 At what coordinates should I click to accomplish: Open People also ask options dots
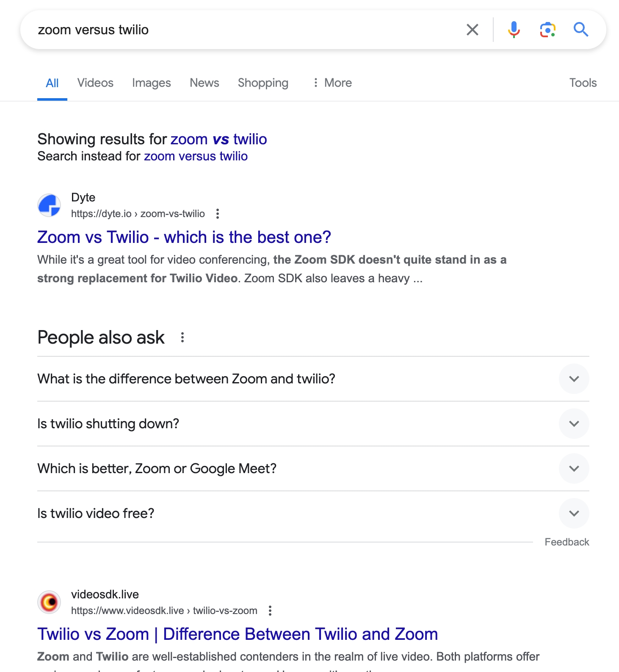click(182, 337)
